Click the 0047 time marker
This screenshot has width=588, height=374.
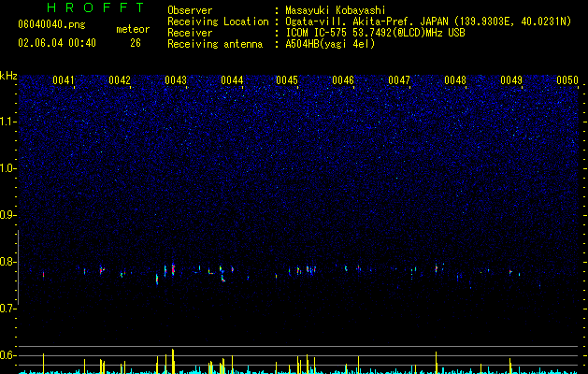coord(399,80)
